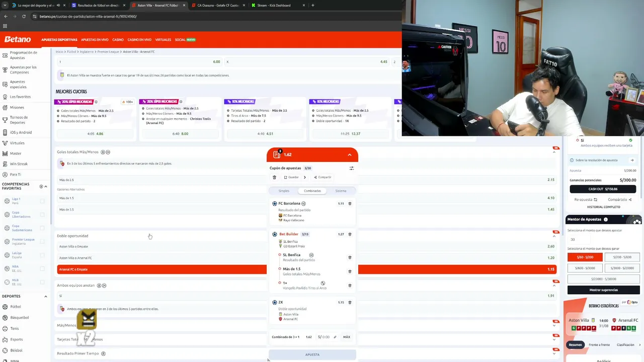Open Virtuales from the left sidebar
644x362 pixels.
[17, 143]
